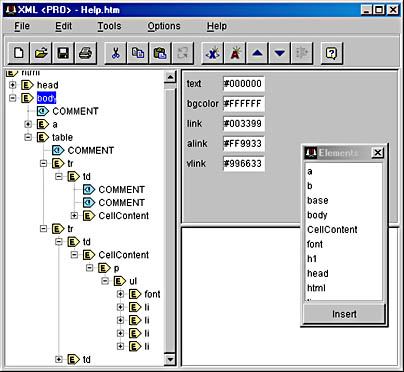Click the E icon next to table
This screenshot has height=372, width=404.
[x=43, y=137]
